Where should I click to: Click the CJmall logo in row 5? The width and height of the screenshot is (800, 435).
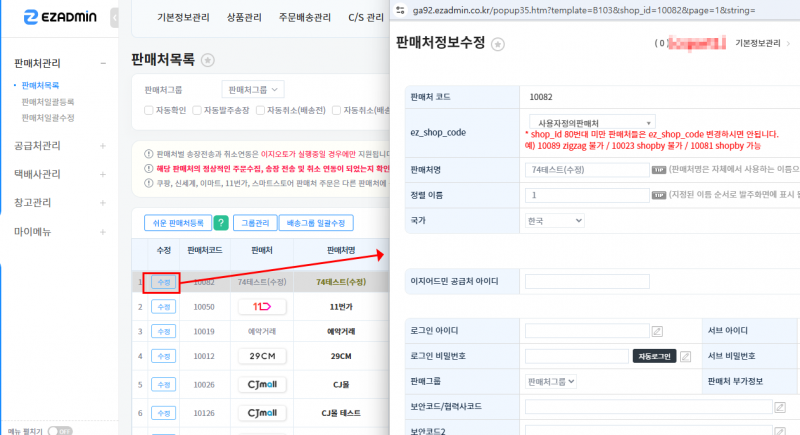(x=262, y=385)
